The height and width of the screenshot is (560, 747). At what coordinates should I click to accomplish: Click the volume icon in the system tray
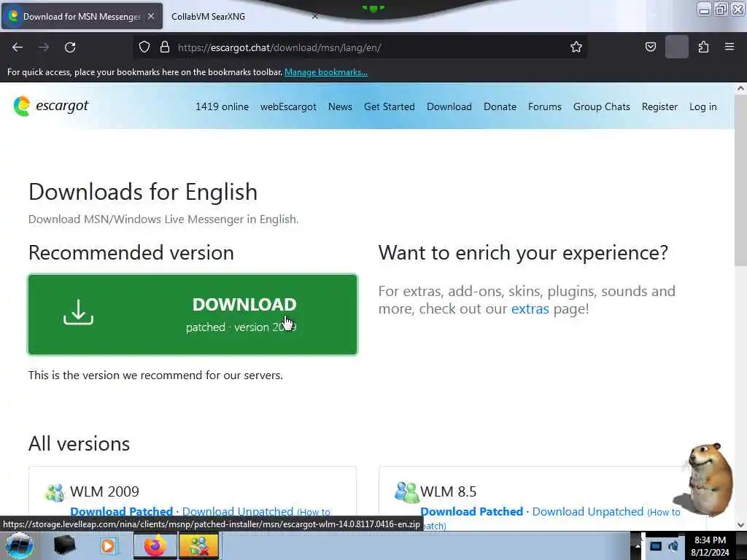click(673, 546)
